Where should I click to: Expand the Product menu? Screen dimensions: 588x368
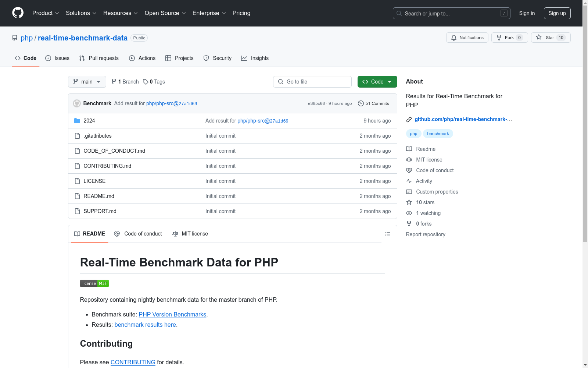tap(46, 13)
